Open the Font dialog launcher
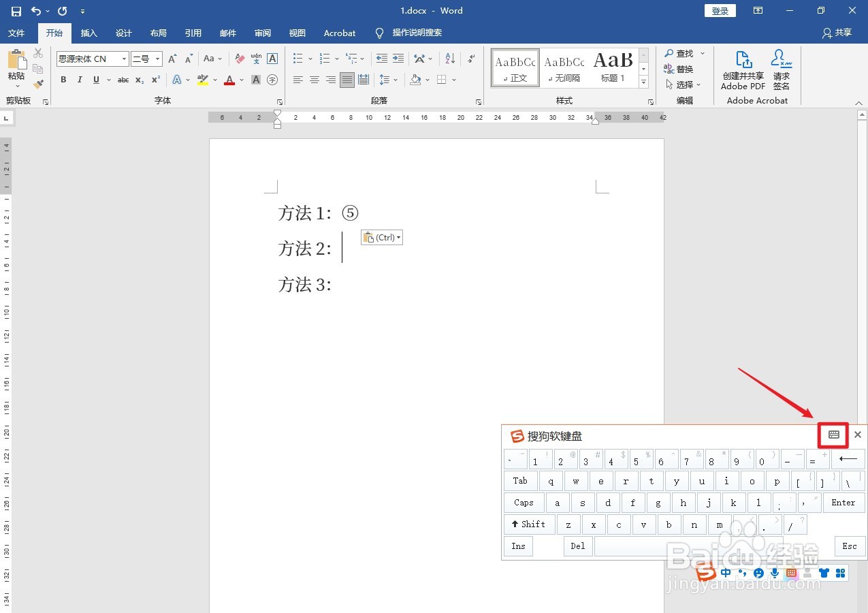This screenshot has width=868, height=613. coord(279,102)
